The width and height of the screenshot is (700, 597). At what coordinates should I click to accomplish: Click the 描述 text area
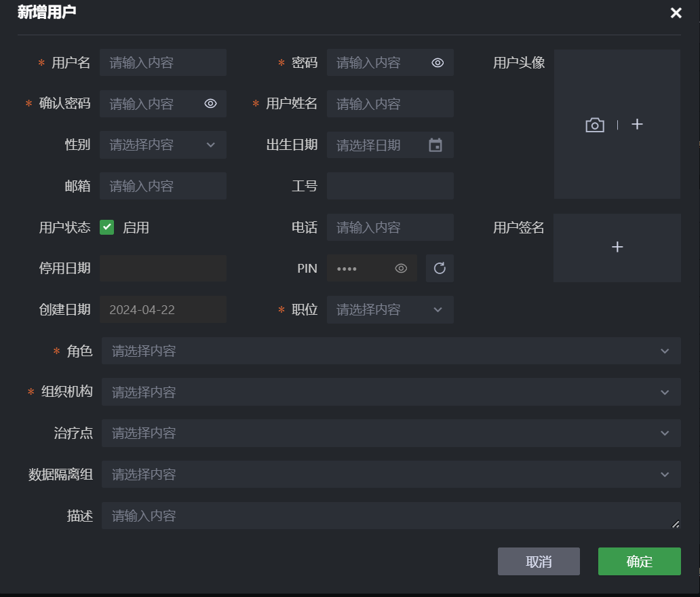391,516
